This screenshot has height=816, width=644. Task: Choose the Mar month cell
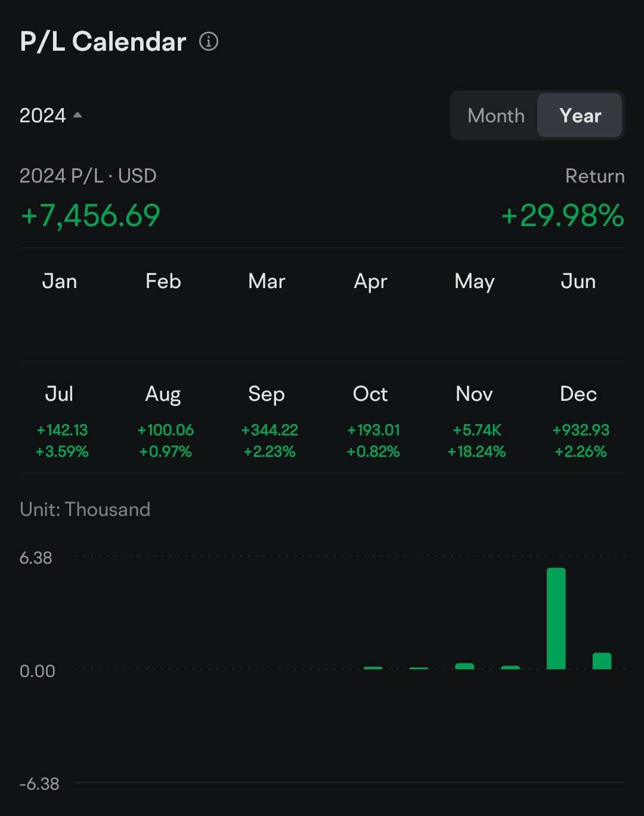[267, 304]
